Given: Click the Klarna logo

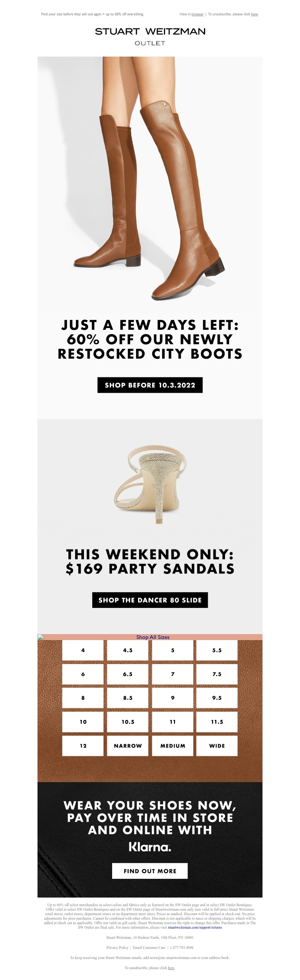Looking at the screenshot, I should pyautogui.click(x=150, y=847).
